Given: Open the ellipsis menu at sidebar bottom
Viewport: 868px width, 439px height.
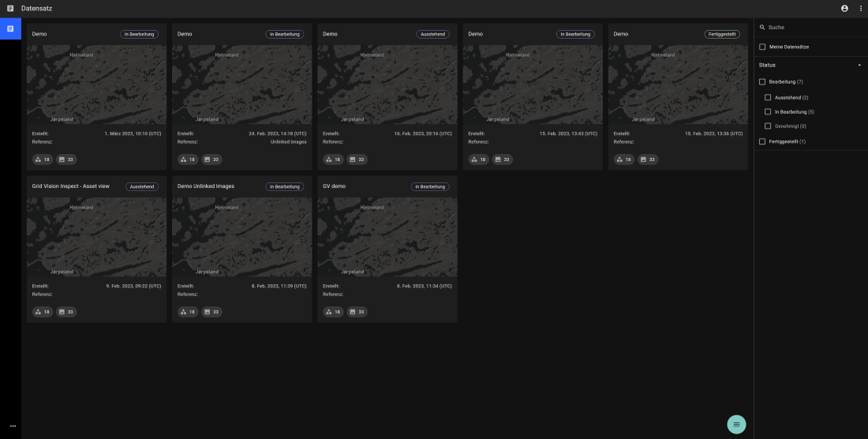Looking at the screenshot, I should 13,426.
